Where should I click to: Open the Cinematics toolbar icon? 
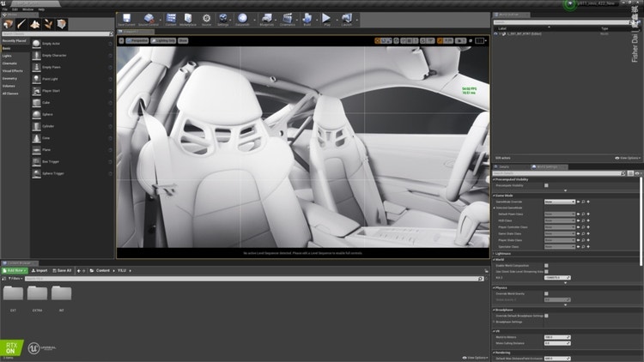coord(288,18)
